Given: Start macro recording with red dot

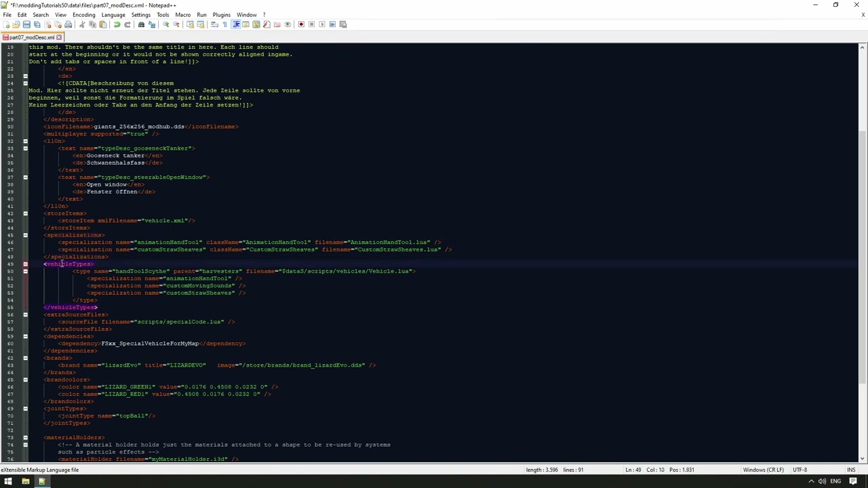Looking at the screenshot, I should coord(301,24).
